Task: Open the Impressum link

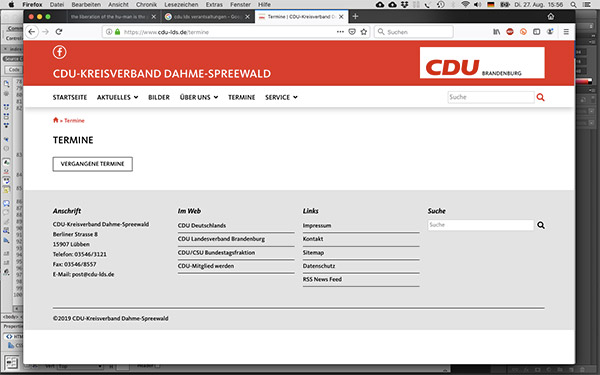Action: coord(317,225)
